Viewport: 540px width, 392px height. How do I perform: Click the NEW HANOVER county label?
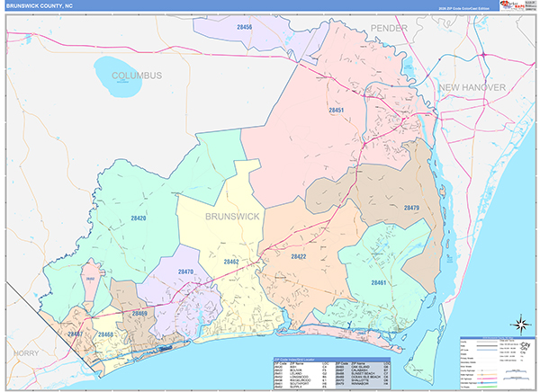point(472,87)
